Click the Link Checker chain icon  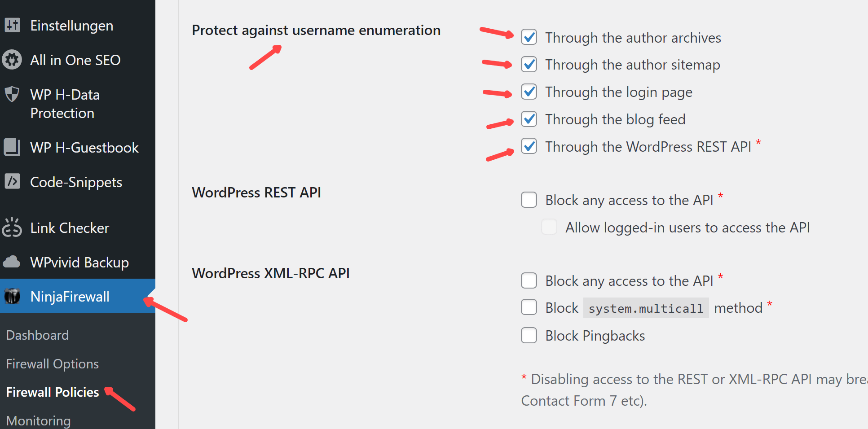tap(12, 228)
